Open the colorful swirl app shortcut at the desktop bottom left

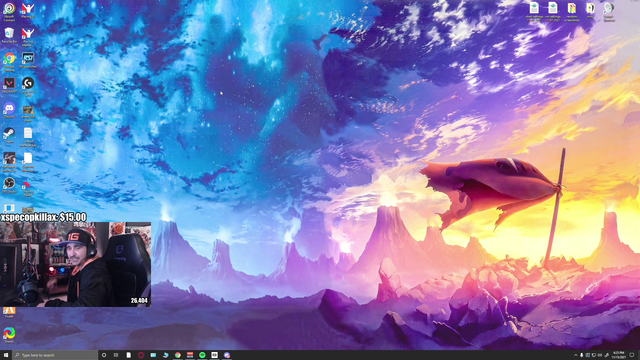click(x=9, y=335)
